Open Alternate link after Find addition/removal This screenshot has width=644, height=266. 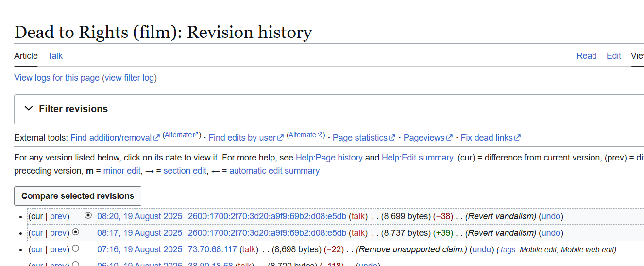(181, 135)
